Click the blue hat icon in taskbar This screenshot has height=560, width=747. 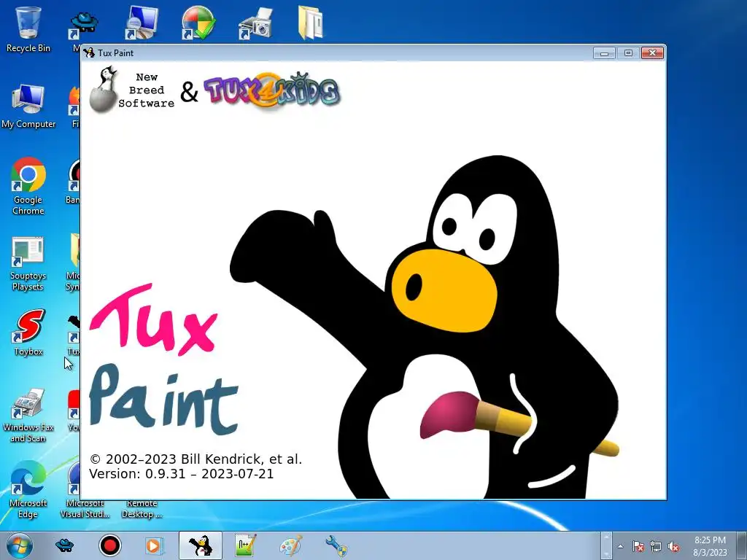pos(65,545)
